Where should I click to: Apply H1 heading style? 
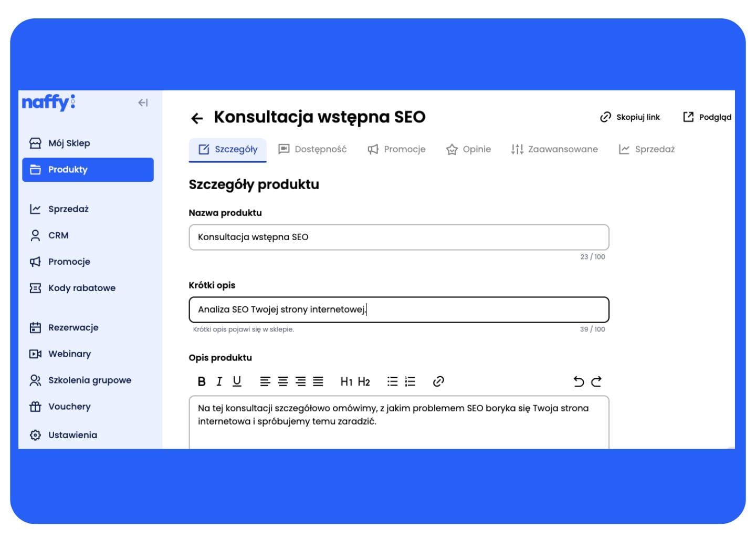click(x=346, y=381)
